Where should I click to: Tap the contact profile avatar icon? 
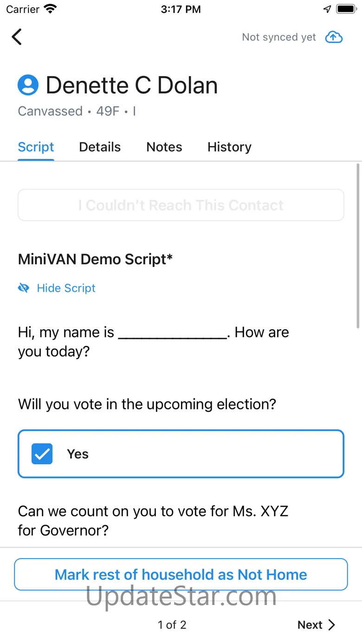tap(28, 85)
